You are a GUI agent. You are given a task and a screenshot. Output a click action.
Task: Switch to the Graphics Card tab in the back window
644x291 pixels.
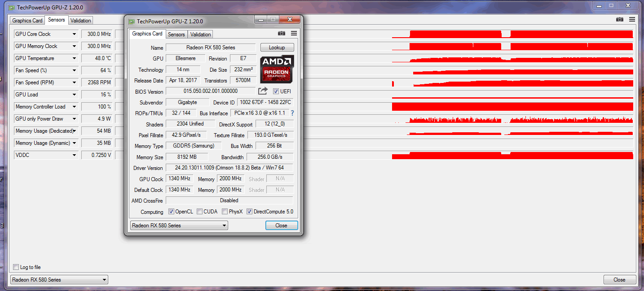pos(27,21)
